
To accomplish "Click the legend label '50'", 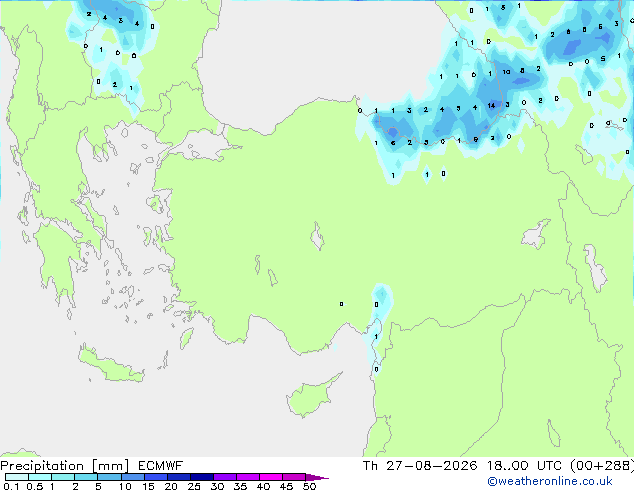I will pyautogui.click(x=309, y=486).
